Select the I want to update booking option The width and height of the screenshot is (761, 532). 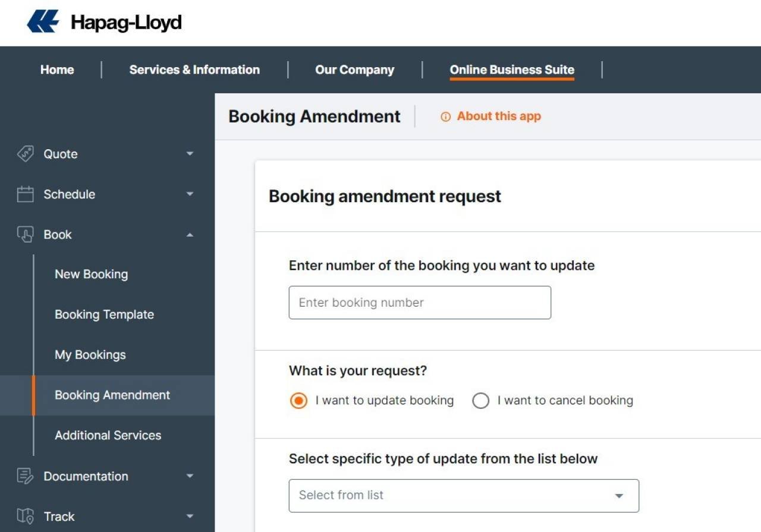tap(298, 401)
